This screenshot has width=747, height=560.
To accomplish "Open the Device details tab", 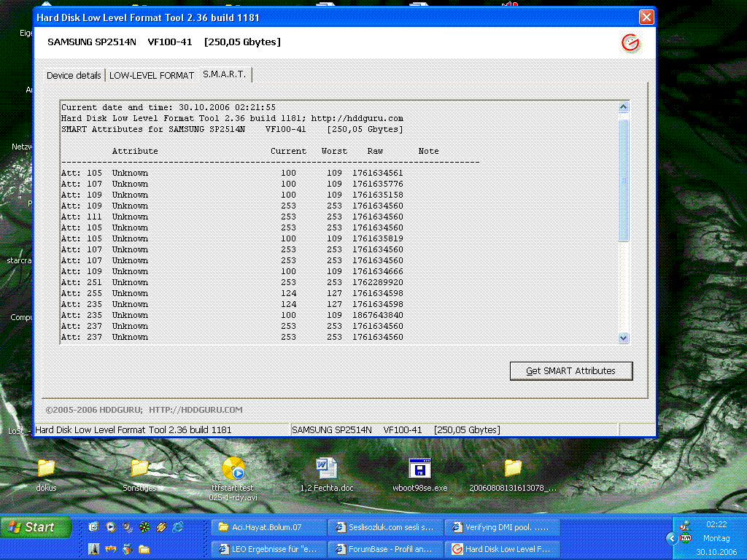I will 74,75.
